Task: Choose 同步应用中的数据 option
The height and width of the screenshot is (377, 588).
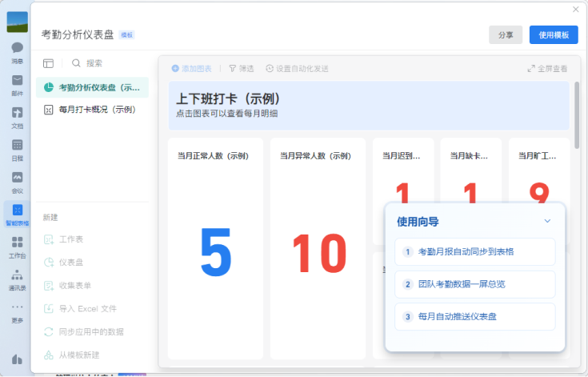Action: (84, 332)
